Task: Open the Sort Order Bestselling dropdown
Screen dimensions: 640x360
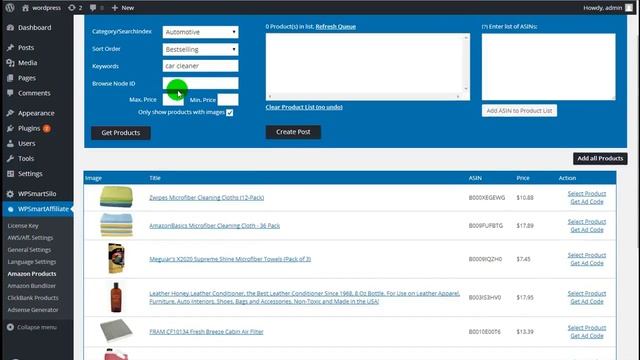Action: click(200, 49)
